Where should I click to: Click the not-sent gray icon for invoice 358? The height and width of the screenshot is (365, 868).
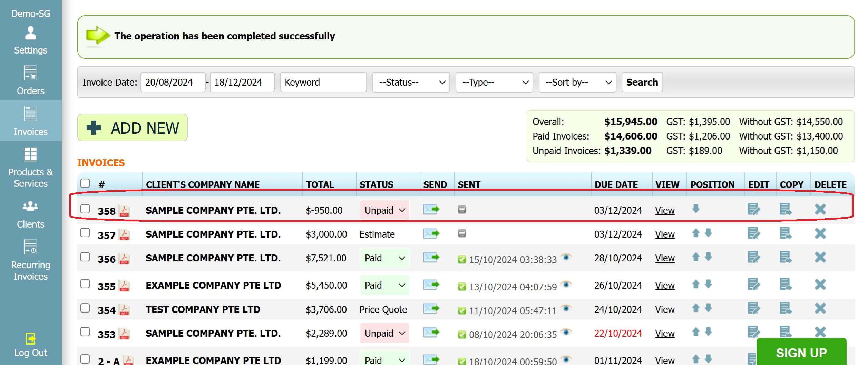click(x=462, y=209)
